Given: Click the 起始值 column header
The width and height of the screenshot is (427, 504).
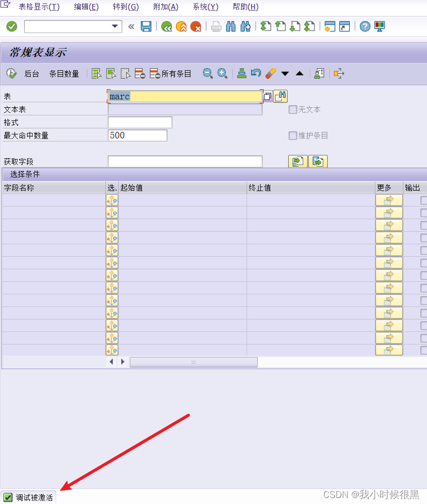Looking at the screenshot, I should coord(182,188).
